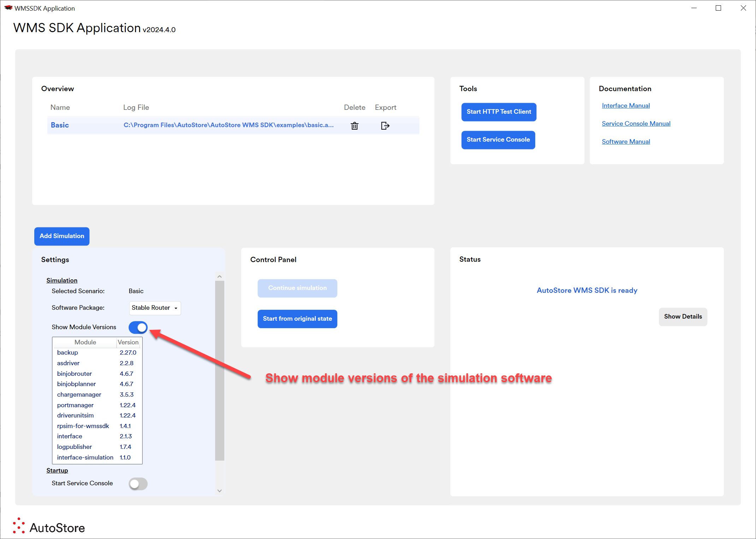This screenshot has width=756, height=539.
Task: Select the binjobrouter module row
Action: click(x=97, y=374)
